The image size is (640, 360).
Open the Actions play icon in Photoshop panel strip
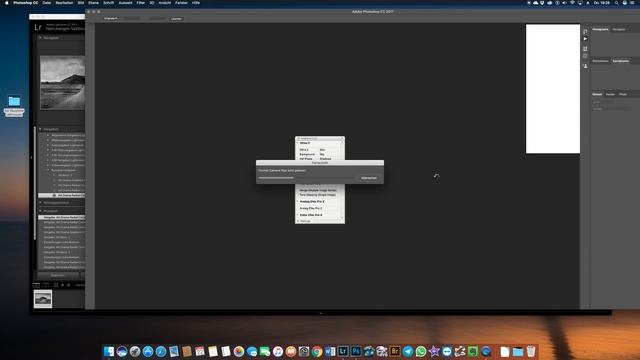point(585,39)
